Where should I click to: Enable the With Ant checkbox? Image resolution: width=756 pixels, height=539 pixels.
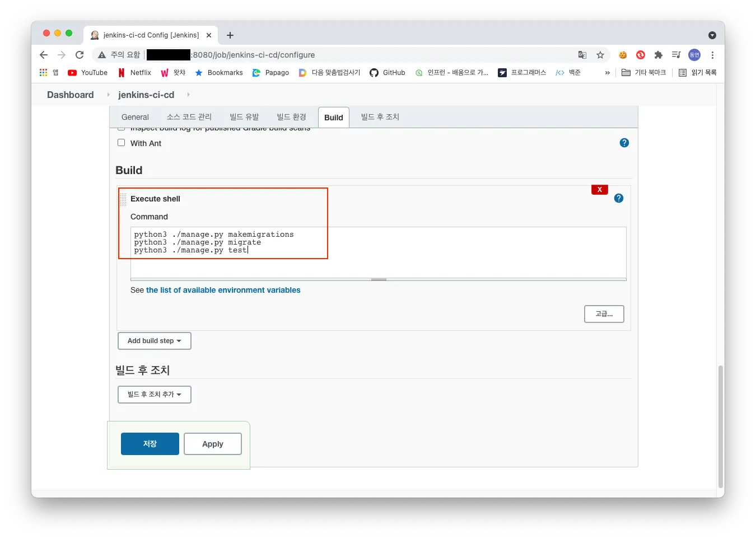point(121,143)
